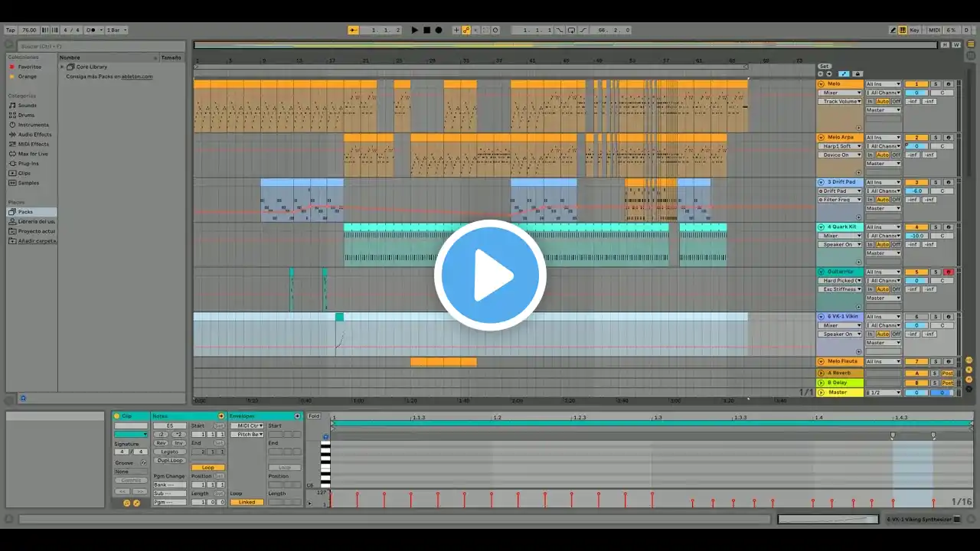980x551 pixels.
Task: Click the previous locator arrow icon
Action: click(x=821, y=74)
